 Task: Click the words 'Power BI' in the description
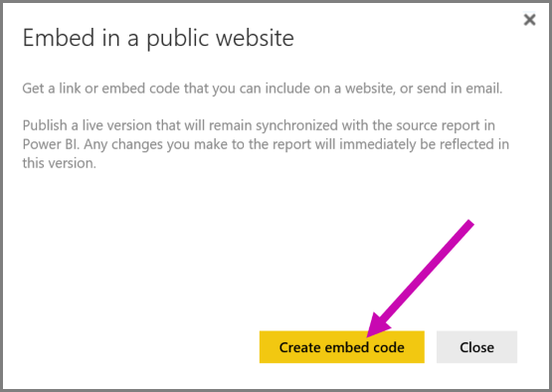50,144
